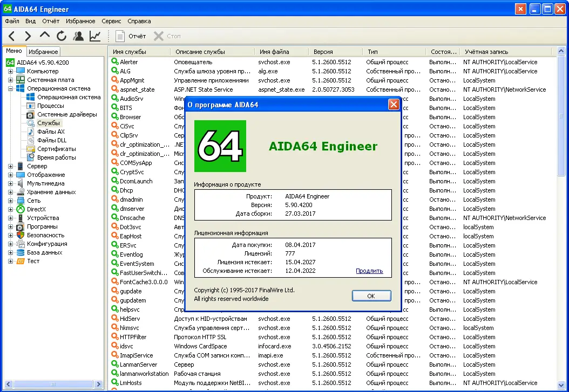Screen dimensions: 569x392
Task: Open the Избранное menu in menu bar
Action: point(80,21)
